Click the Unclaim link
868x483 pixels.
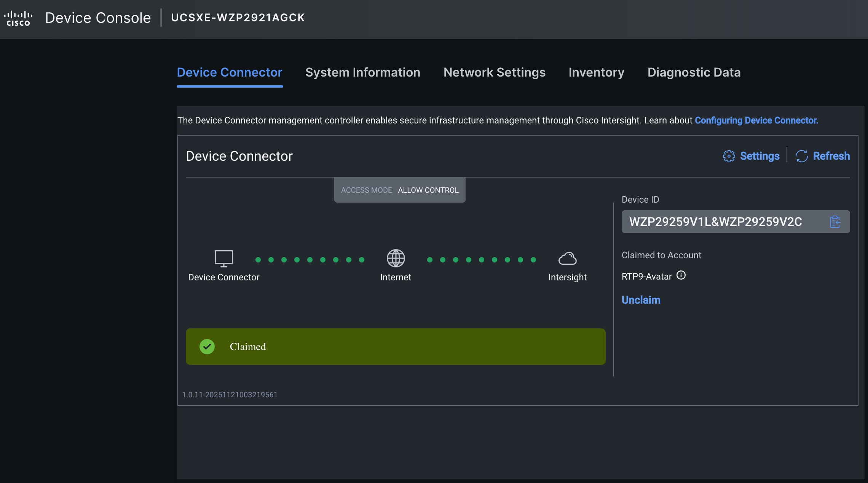click(x=641, y=300)
